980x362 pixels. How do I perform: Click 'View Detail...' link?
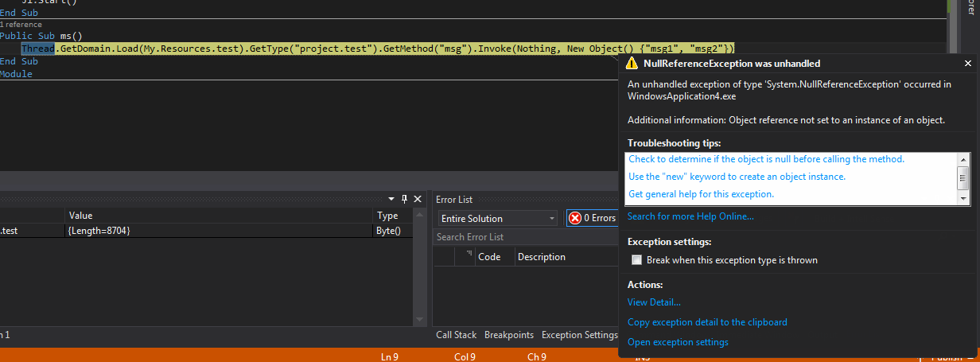pyautogui.click(x=654, y=302)
